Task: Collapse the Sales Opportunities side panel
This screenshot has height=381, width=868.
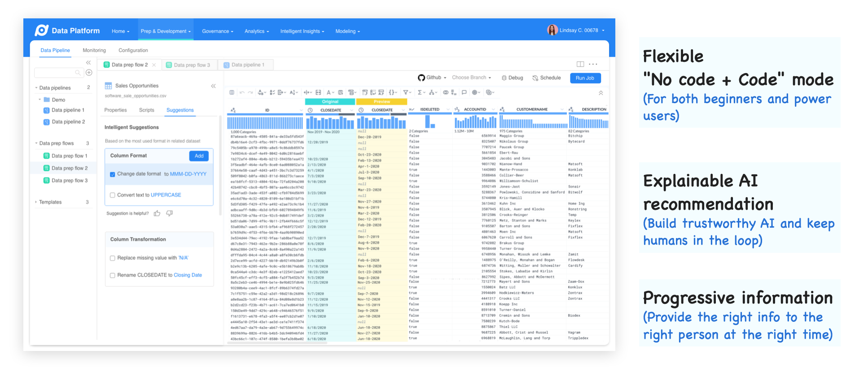Action: click(213, 86)
